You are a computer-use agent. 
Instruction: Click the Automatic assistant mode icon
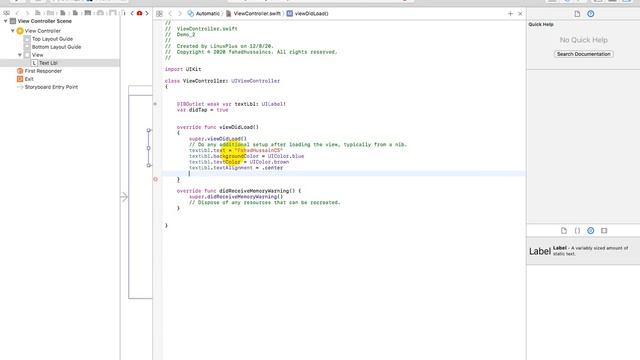point(191,13)
